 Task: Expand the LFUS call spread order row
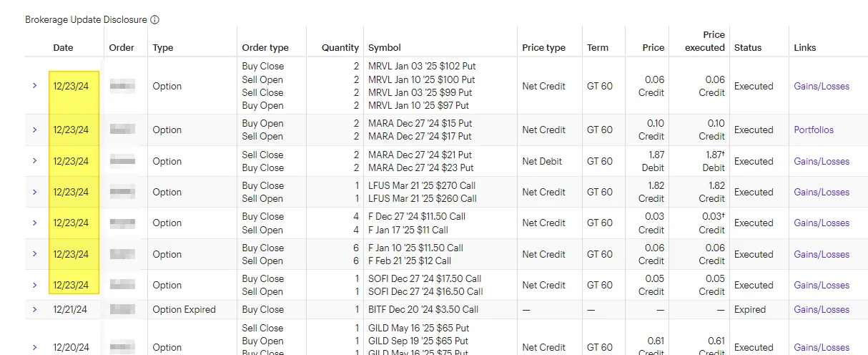pos(34,192)
